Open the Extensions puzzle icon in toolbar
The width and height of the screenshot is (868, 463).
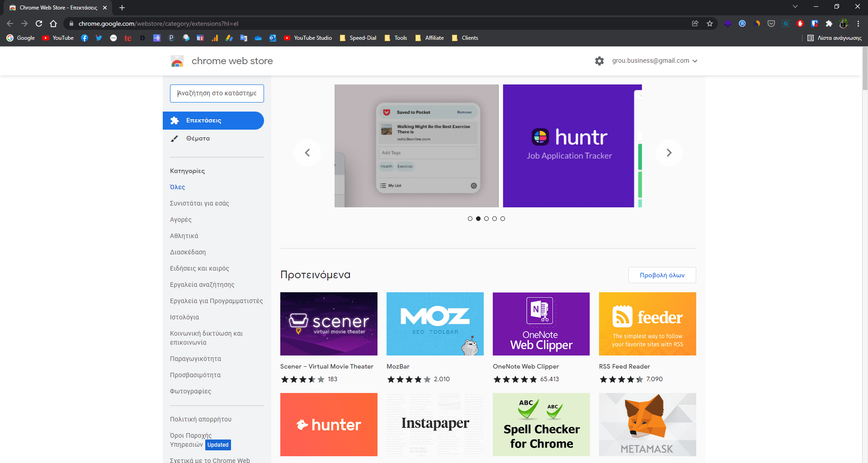click(x=829, y=23)
